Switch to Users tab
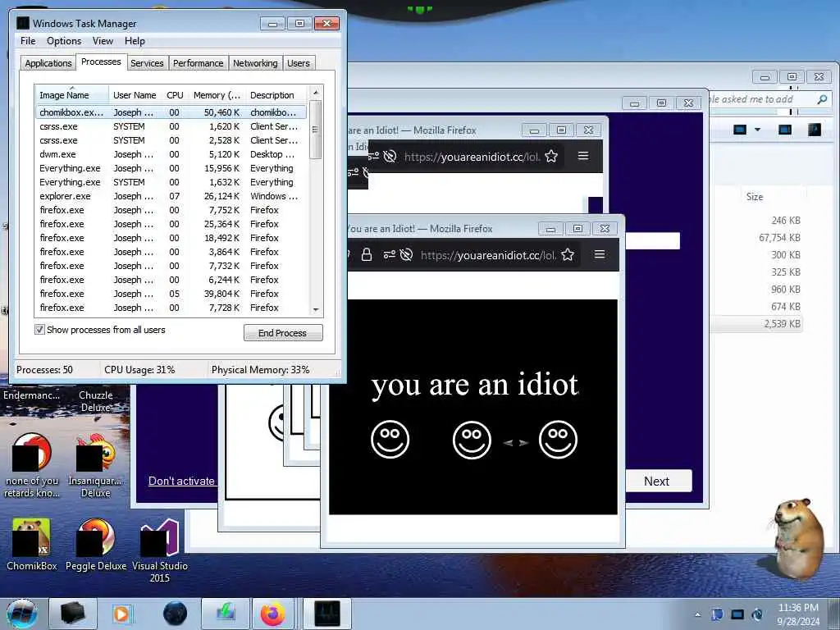Viewport: 840px width, 630px height. (x=299, y=63)
